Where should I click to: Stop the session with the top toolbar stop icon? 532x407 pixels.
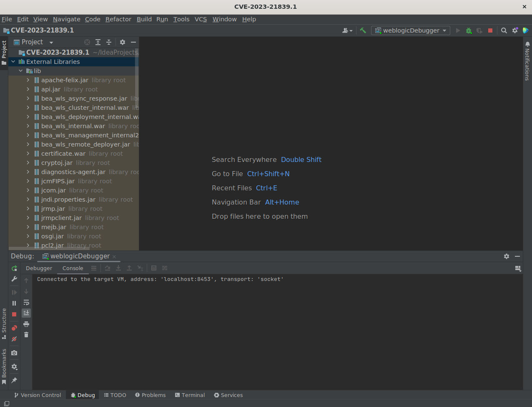click(x=490, y=30)
